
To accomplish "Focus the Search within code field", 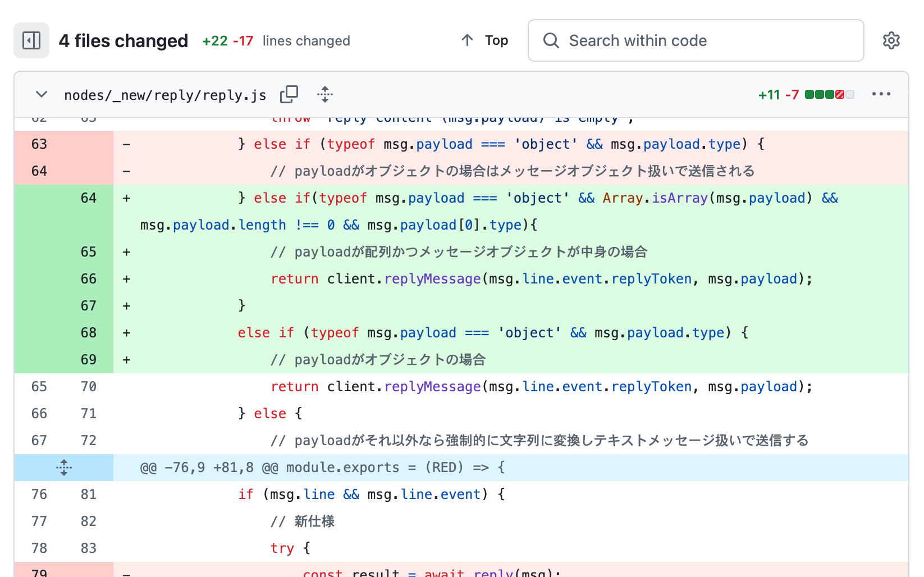I will click(x=696, y=40).
